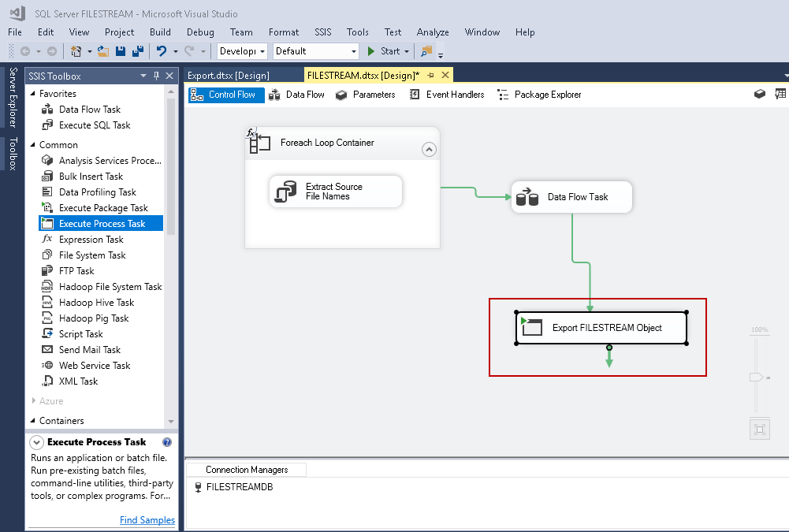Collapse the Favorites toolbox section
The image size is (789, 532).
(33, 94)
